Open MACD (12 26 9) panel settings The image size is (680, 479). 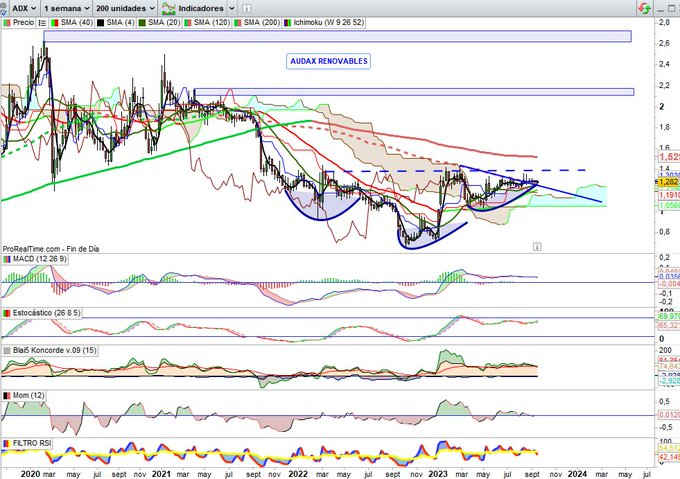[x=36, y=259]
